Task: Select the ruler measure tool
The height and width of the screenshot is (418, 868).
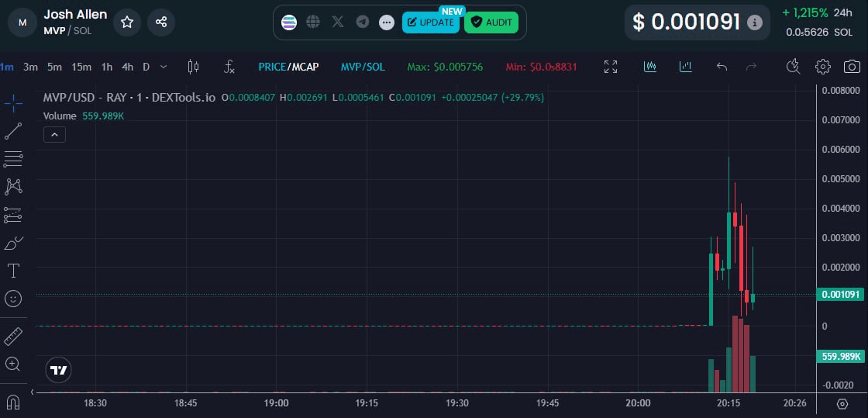Action: click(x=13, y=336)
